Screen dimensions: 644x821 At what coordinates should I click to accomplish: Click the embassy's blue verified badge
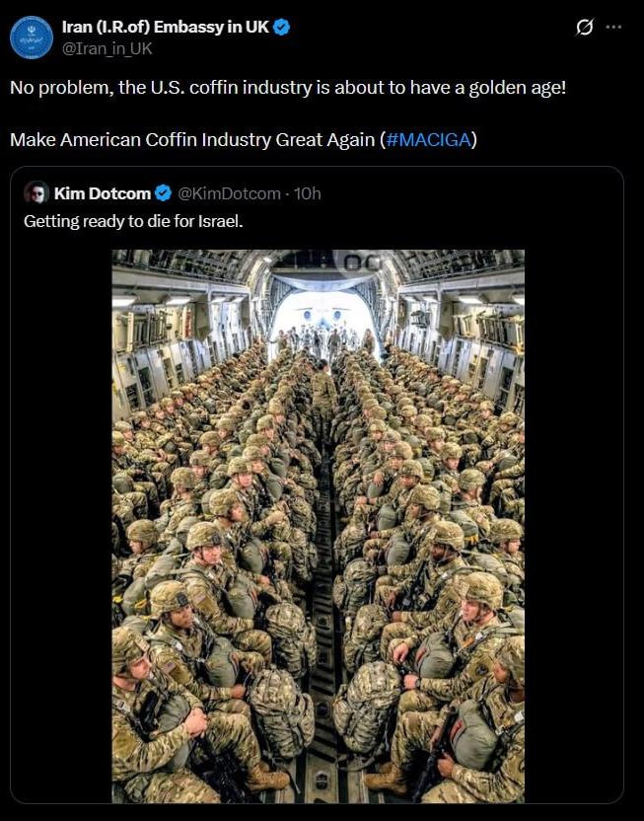[x=281, y=28]
